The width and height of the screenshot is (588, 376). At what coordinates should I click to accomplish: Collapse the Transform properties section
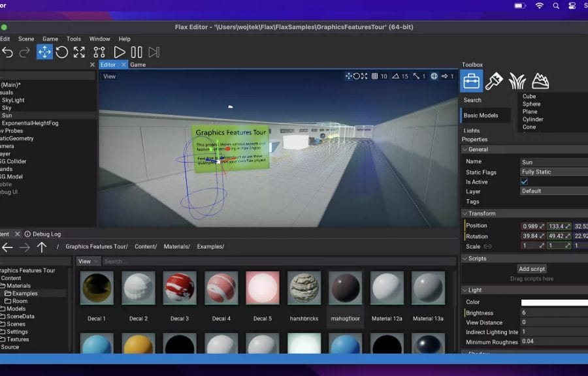(465, 213)
